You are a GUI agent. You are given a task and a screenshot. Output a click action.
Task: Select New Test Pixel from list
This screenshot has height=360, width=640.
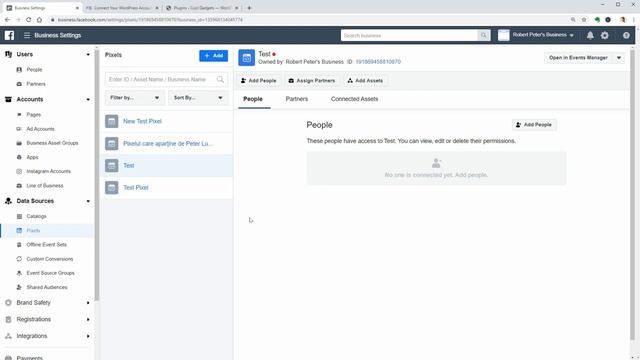pyautogui.click(x=167, y=121)
